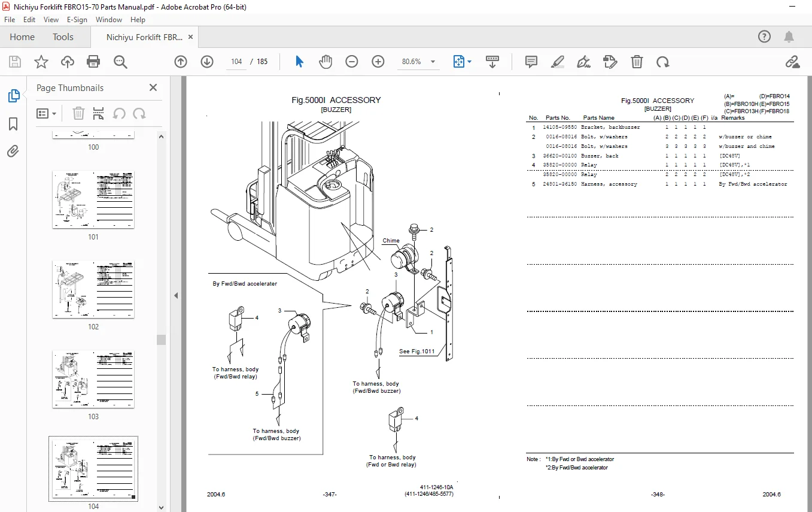
Task: Toggle scrolling mode keyboard icon
Action: coord(492,62)
